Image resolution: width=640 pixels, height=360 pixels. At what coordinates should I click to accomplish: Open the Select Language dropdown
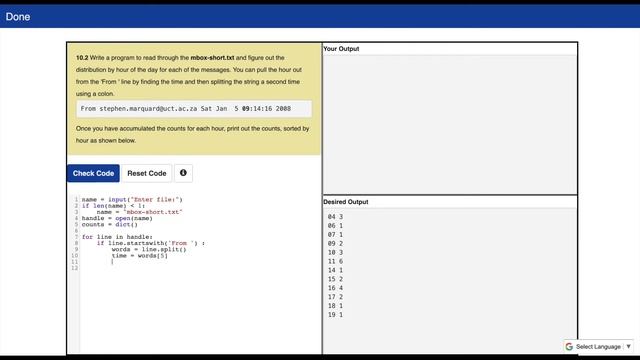click(599, 347)
